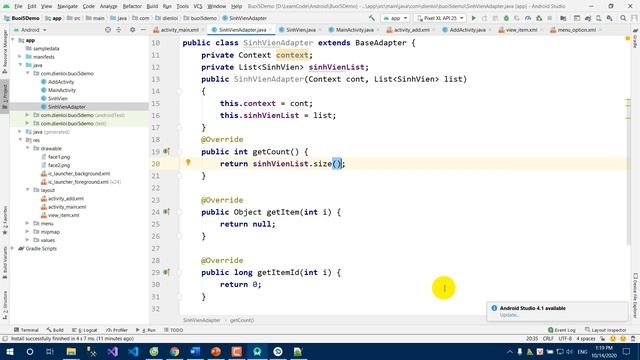Image resolution: width=640 pixels, height=360 pixels.
Task: Open the Project panel settings gear
Action: pos(132,30)
